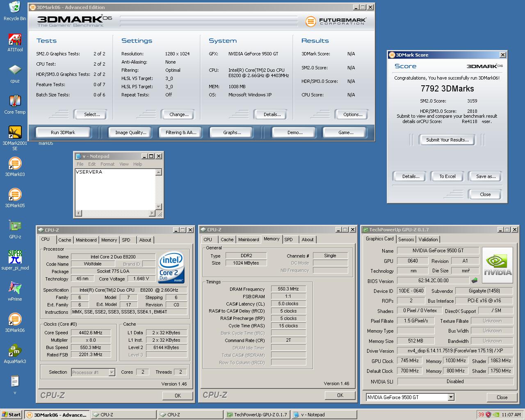
Task: Click the BIOS save chip icon in GPU-Z
Action: [475, 281]
